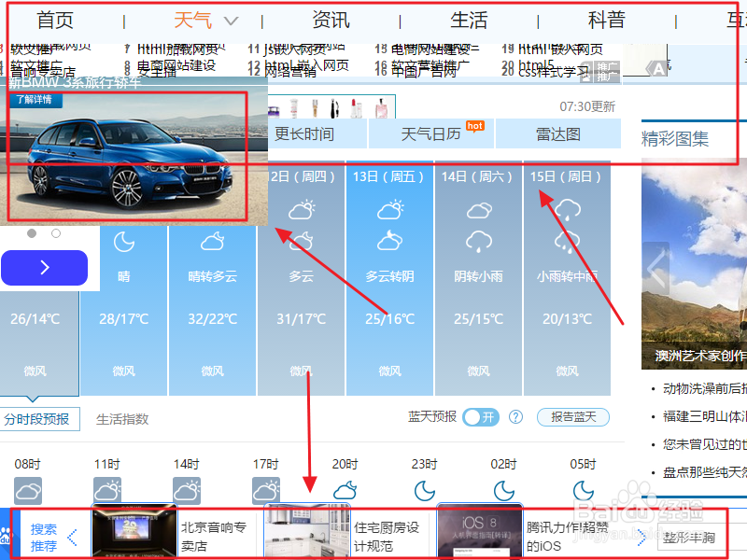
Task: Click the top rain icon on 15日(周日)
Action: point(568,209)
